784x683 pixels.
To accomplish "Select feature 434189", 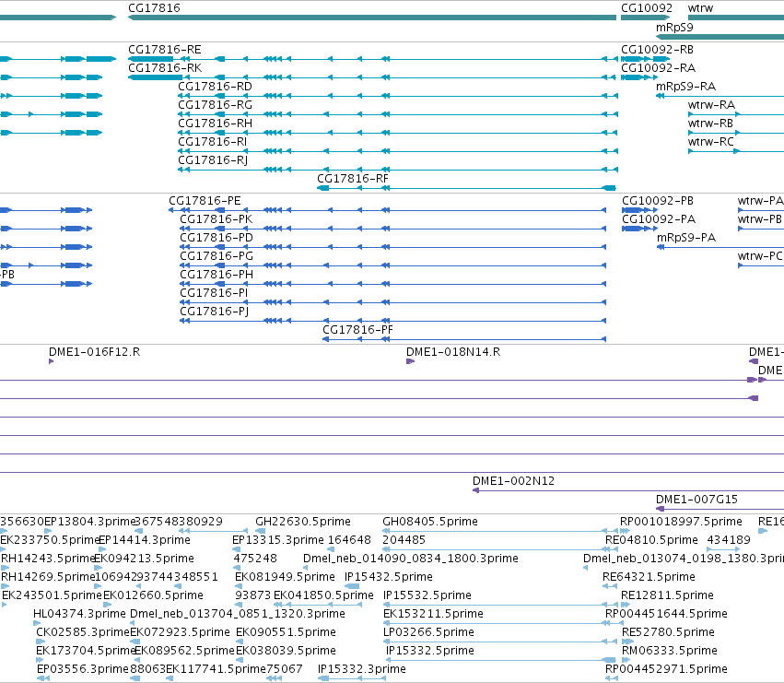I will tap(729, 540).
